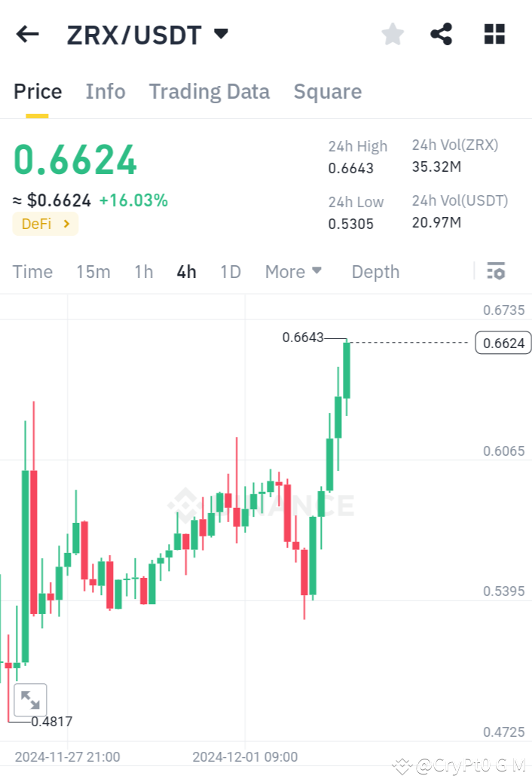
Task: Open the DeFi category page
Action: [45, 224]
